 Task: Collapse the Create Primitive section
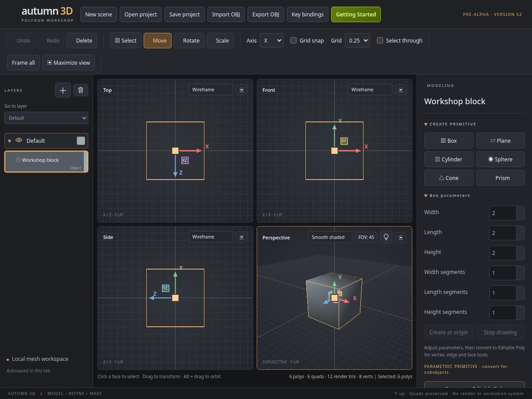[x=426, y=124]
